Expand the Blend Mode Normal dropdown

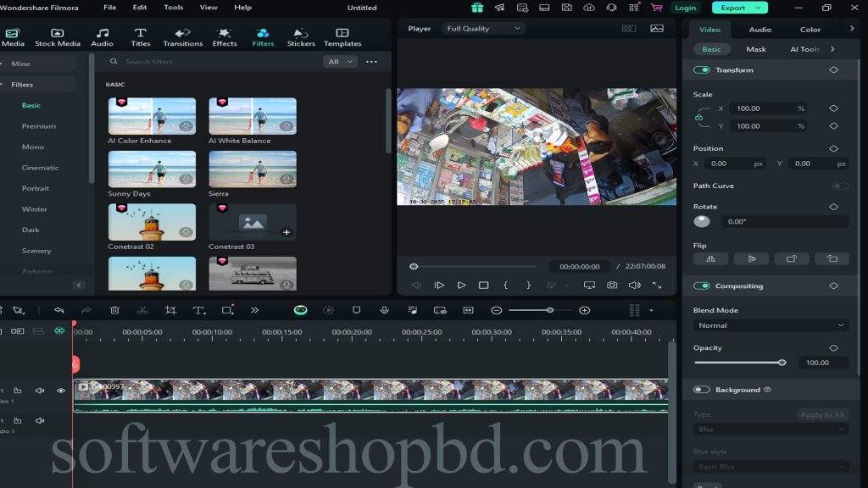pos(771,325)
